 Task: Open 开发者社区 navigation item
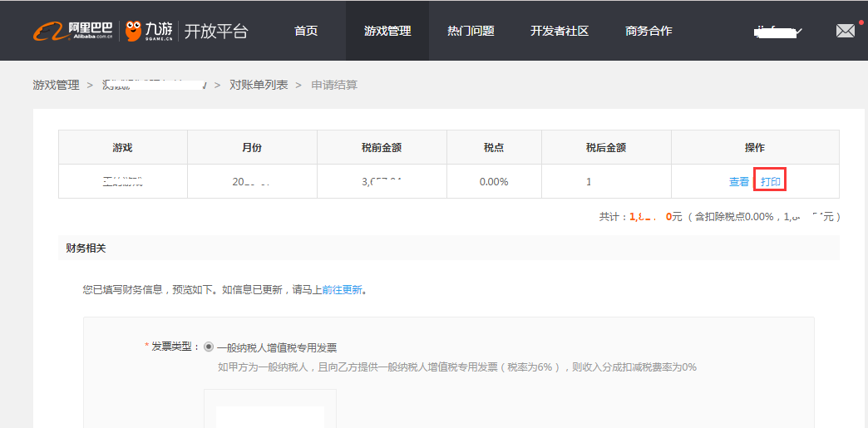pyautogui.click(x=560, y=31)
